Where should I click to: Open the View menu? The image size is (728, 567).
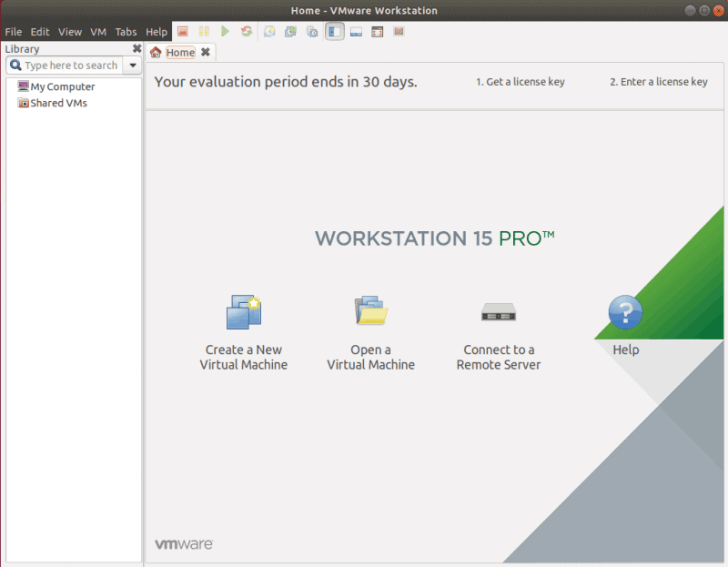click(x=70, y=32)
